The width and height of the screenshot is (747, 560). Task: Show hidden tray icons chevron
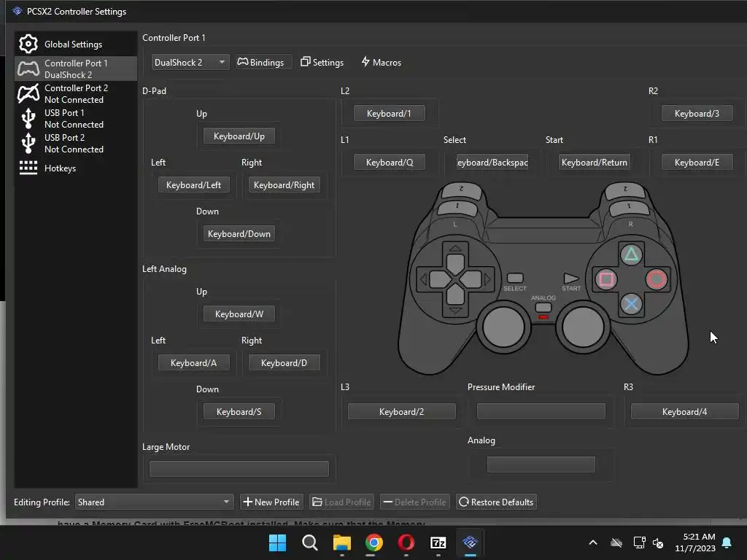[x=593, y=542]
